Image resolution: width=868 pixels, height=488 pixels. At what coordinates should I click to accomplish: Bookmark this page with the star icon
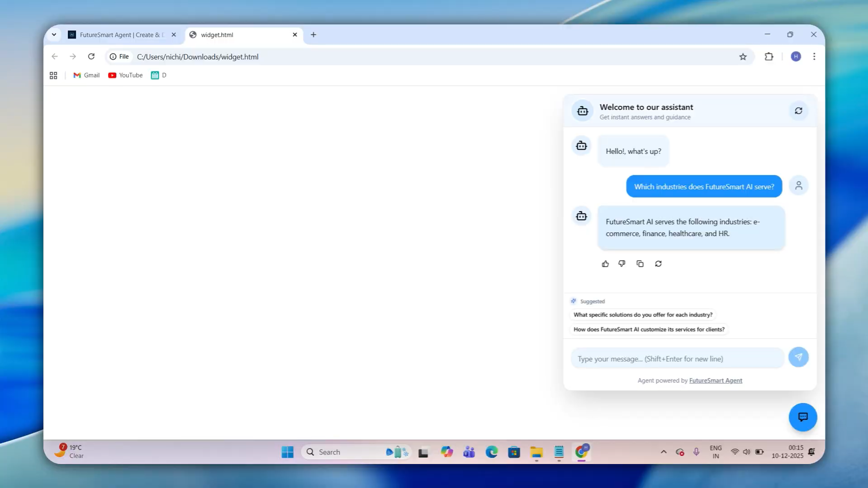[x=743, y=57]
